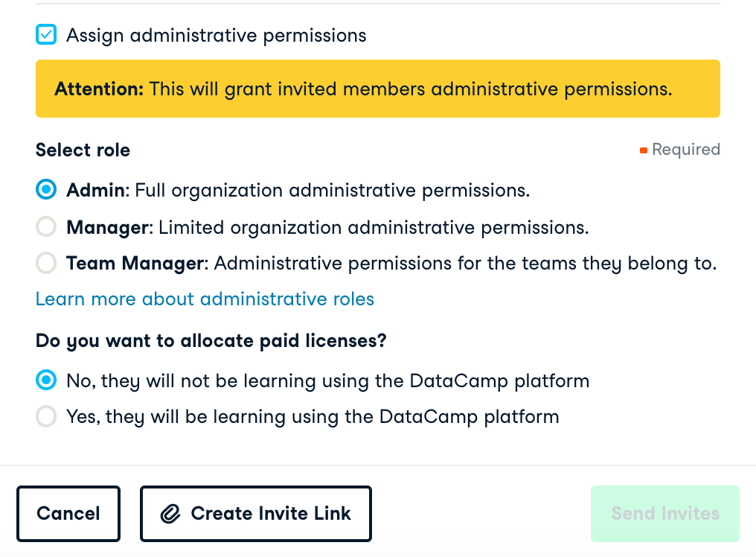Click the "Select role" heading
Viewport: 756px width, 557px height.
click(83, 150)
